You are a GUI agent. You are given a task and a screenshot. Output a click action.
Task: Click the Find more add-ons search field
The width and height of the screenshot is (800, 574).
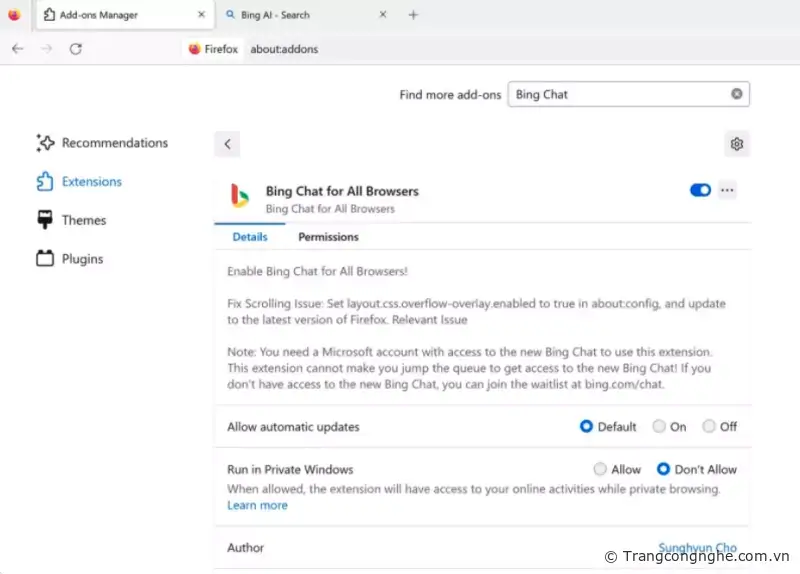tap(618, 94)
